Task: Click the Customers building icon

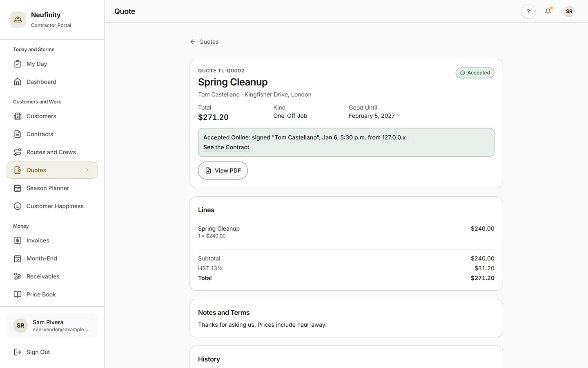Action: click(x=18, y=116)
